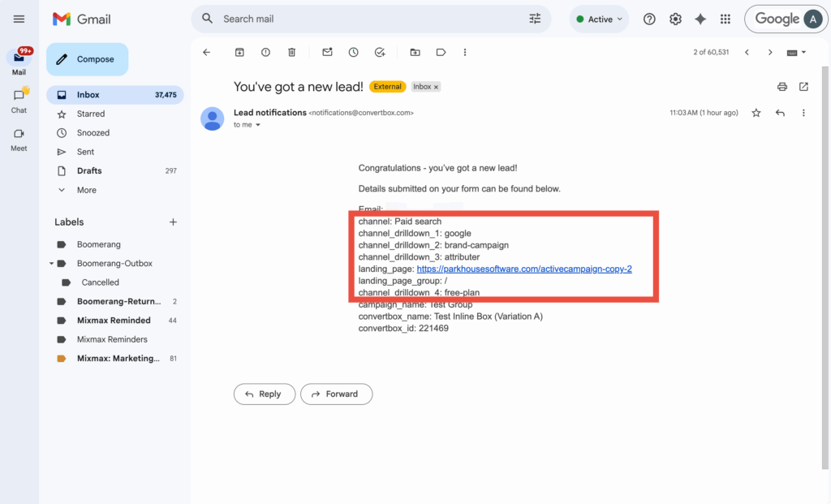This screenshot has width=831, height=504.
Task: Open the Drafts folder
Action: pos(89,170)
